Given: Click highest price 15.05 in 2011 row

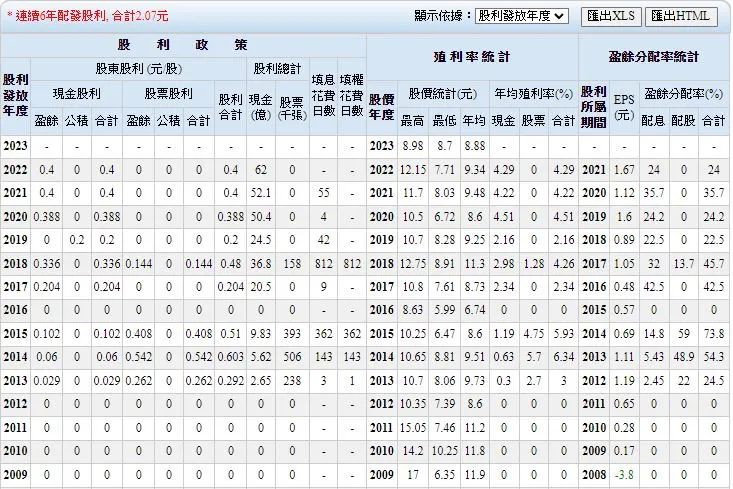Looking at the screenshot, I should point(413,427).
